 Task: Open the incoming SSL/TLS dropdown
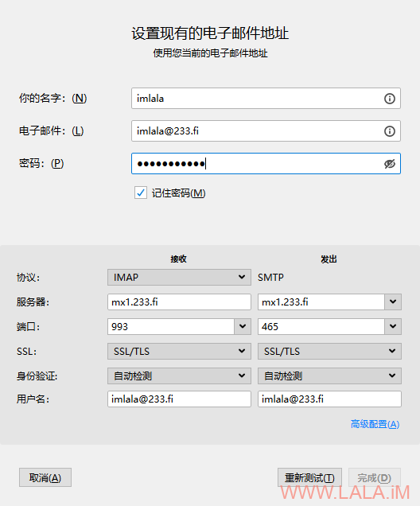pyautogui.click(x=179, y=351)
